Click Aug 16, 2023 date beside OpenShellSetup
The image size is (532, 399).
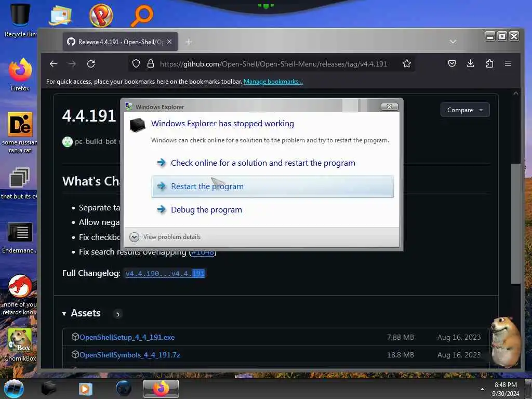click(x=459, y=337)
